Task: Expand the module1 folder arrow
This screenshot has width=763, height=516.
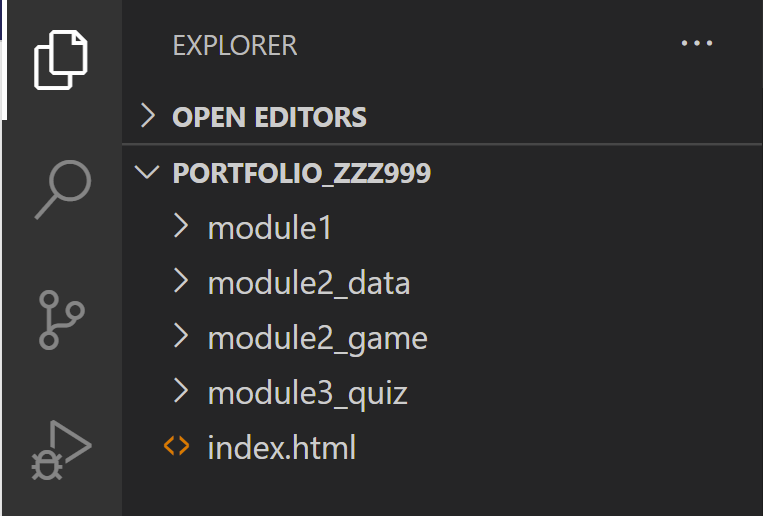Action: [x=181, y=226]
